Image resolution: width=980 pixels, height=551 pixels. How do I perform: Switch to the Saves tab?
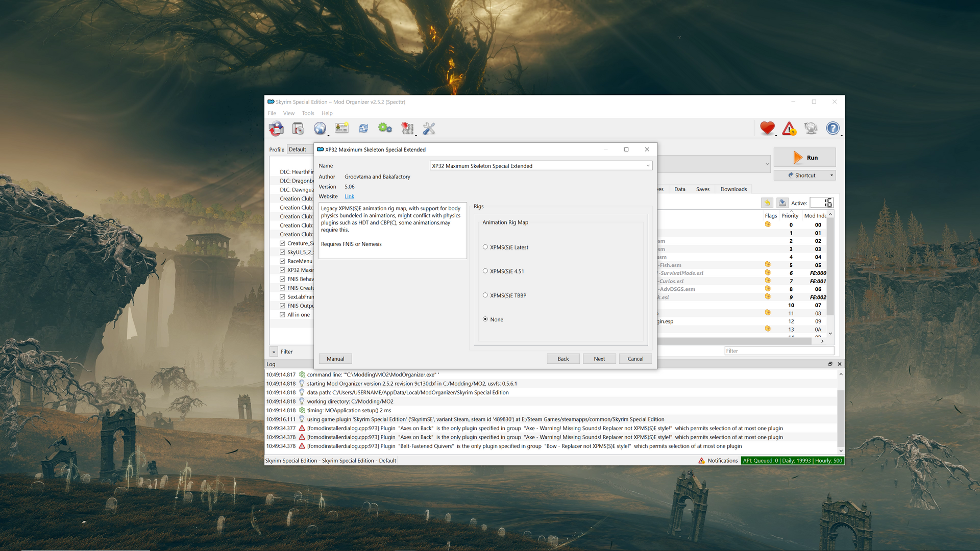(x=703, y=189)
